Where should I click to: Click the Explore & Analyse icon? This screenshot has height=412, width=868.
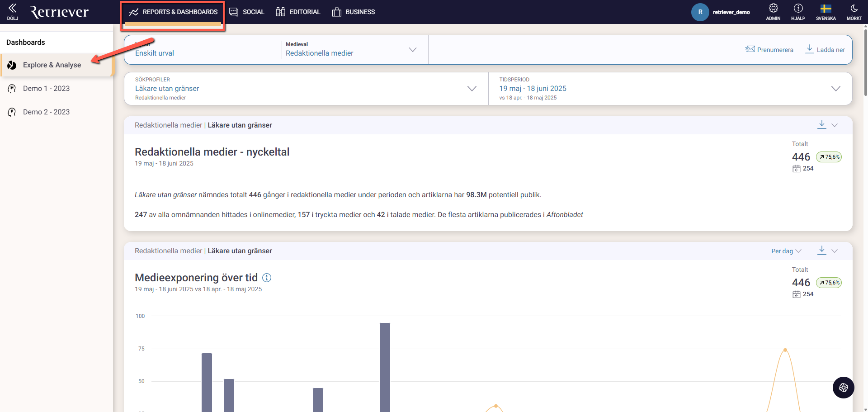click(x=12, y=65)
